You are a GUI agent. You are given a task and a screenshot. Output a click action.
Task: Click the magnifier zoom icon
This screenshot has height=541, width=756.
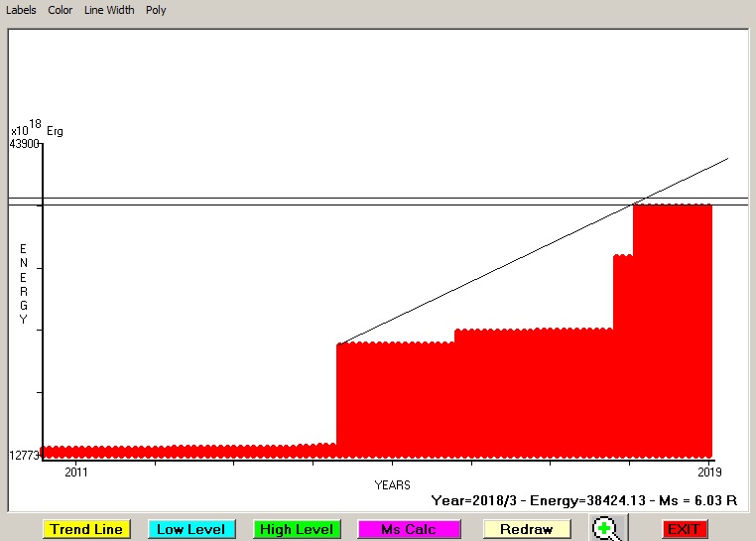[x=606, y=529]
